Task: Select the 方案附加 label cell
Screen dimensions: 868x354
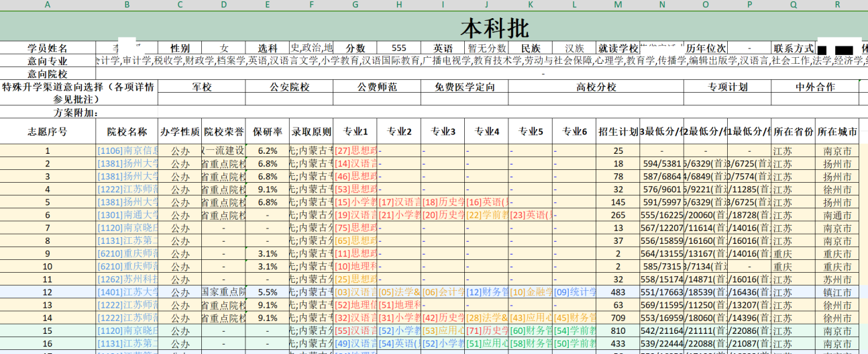Action: pos(76,112)
